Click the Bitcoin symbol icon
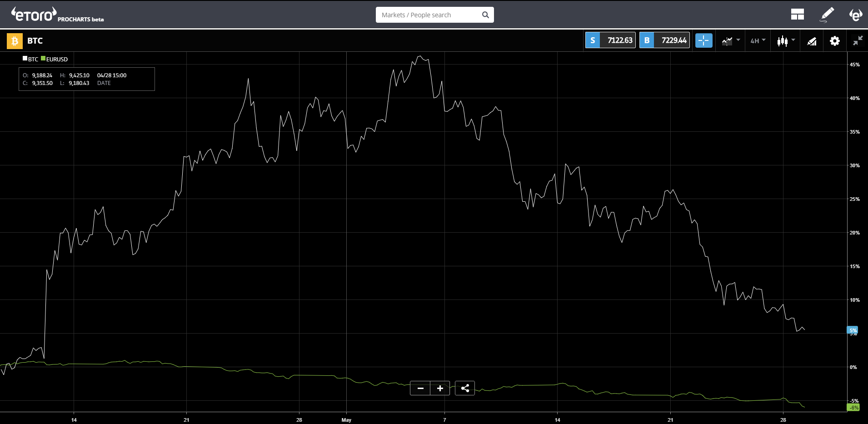This screenshot has height=424, width=868. pos(15,41)
